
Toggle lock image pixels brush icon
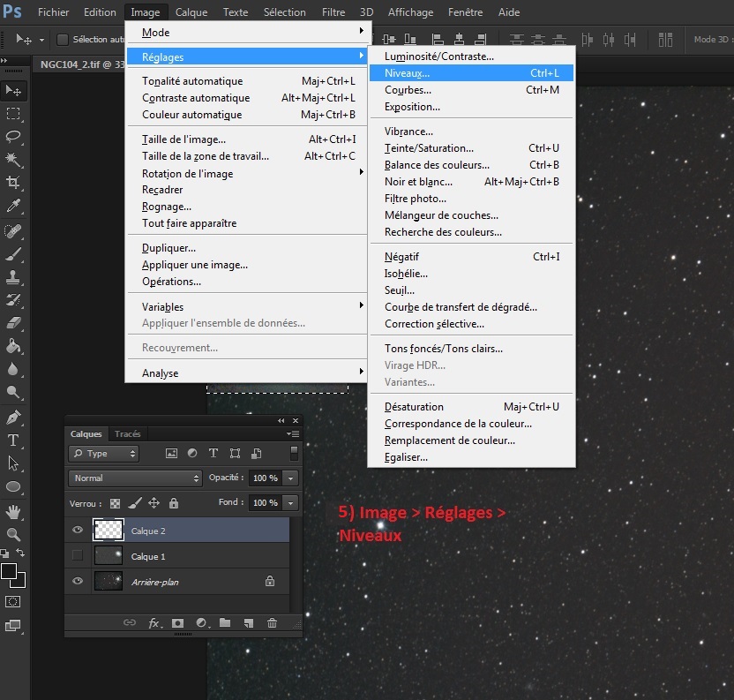coord(135,503)
